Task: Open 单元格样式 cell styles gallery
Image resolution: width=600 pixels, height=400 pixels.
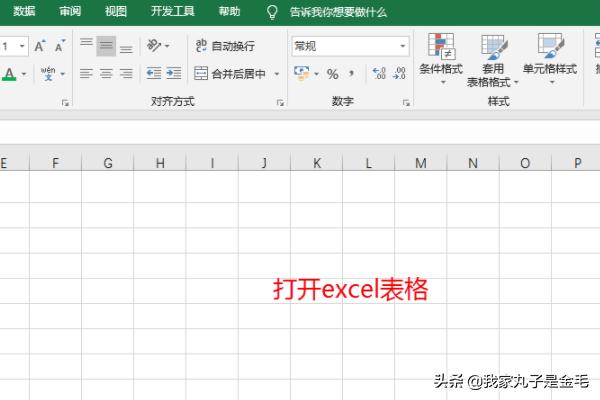Action: [550, 59]
